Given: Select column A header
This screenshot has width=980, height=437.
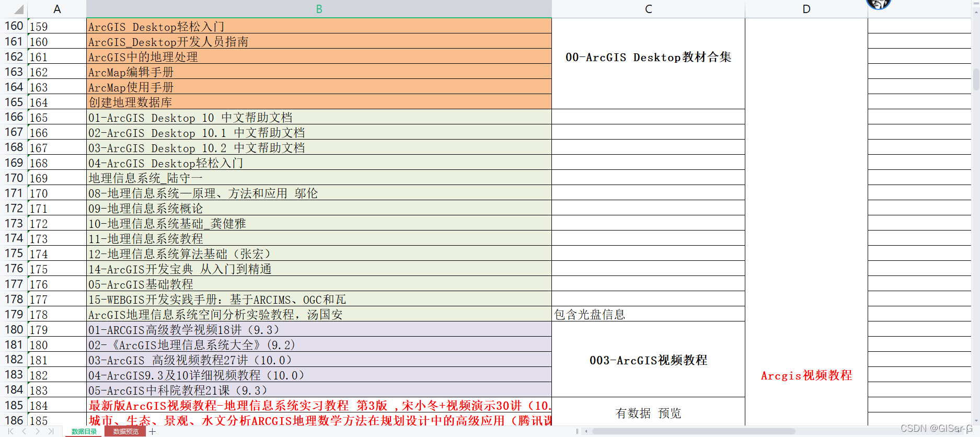Looking at the screenshot, I should coord(57,9).
